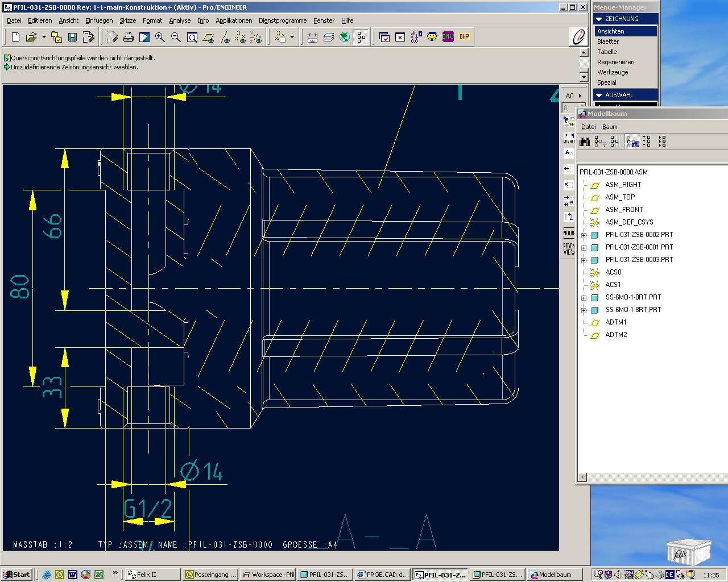Click the paperclip icon at toolbar right
The height and width of the screenshot is (582, 728).
tap(578, 37)
